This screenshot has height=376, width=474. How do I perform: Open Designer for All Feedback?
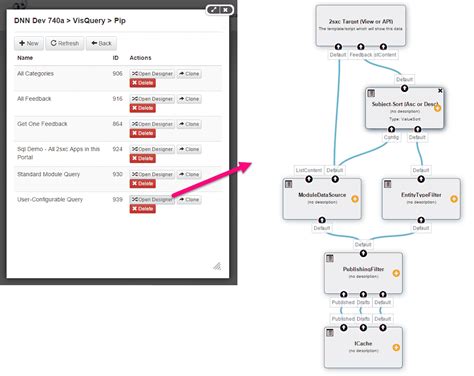click(x=152, y=99)
